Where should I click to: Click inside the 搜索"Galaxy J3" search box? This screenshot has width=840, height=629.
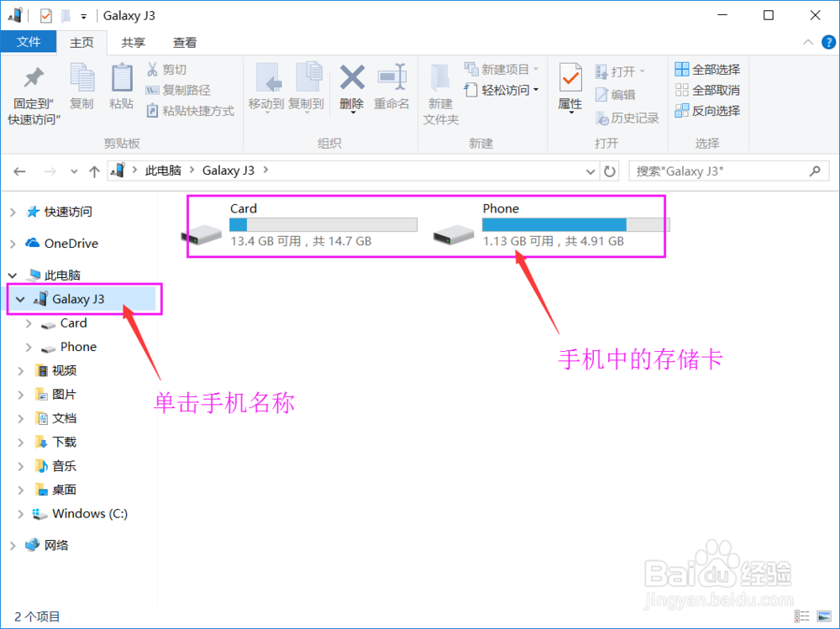point(722,170)
